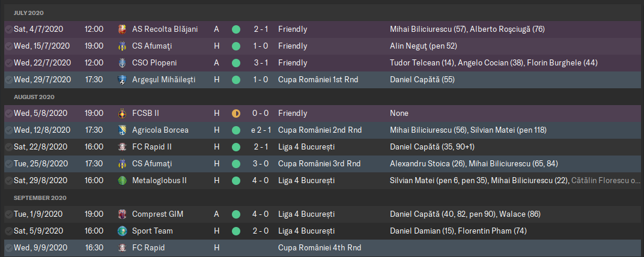This screenshot has height=257, width=644.
Task: Click the CSO Plopeni club crest
Action: [x=121, y=63]
